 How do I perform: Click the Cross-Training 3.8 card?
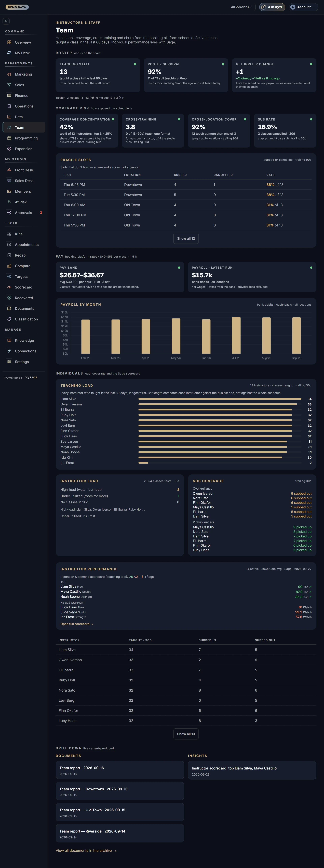click(x=153, y=130)
